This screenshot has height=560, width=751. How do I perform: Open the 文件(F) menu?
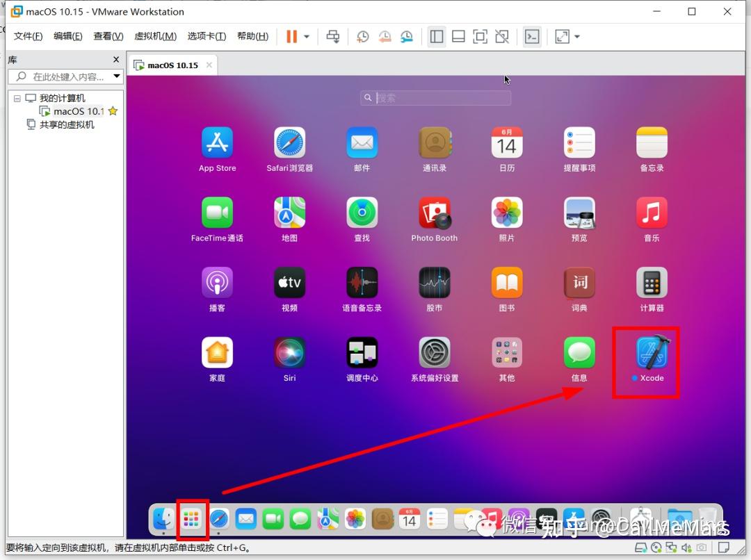point(28,36)
